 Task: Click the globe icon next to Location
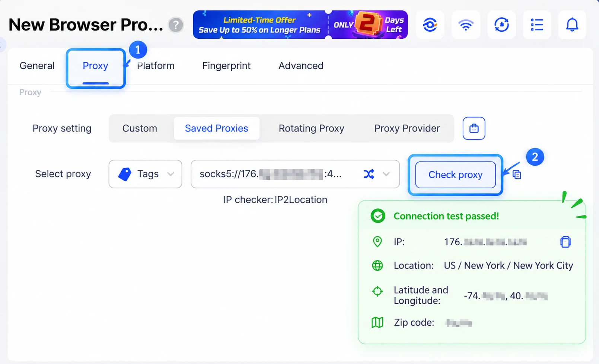pos(377,265)
